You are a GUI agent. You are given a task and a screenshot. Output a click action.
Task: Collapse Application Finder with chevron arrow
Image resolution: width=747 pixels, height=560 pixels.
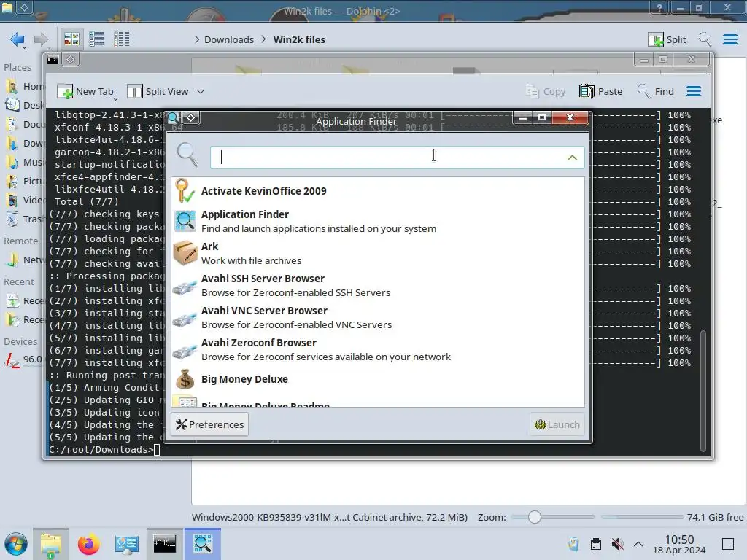point(572,157)
